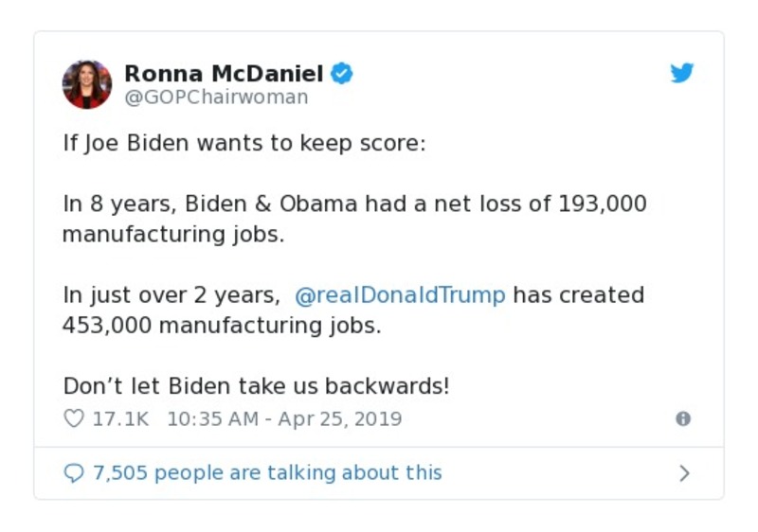Image resolution: width=758 pixels, height=532 pixels.
Task: Click the "has created" text after the mention
Action: tap(578, 294)
